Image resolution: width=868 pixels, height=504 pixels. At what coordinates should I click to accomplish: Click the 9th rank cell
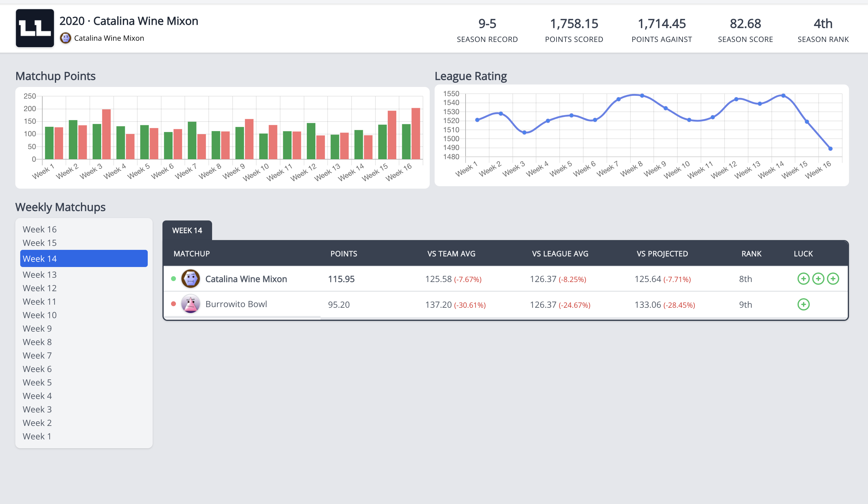[745, 304]
